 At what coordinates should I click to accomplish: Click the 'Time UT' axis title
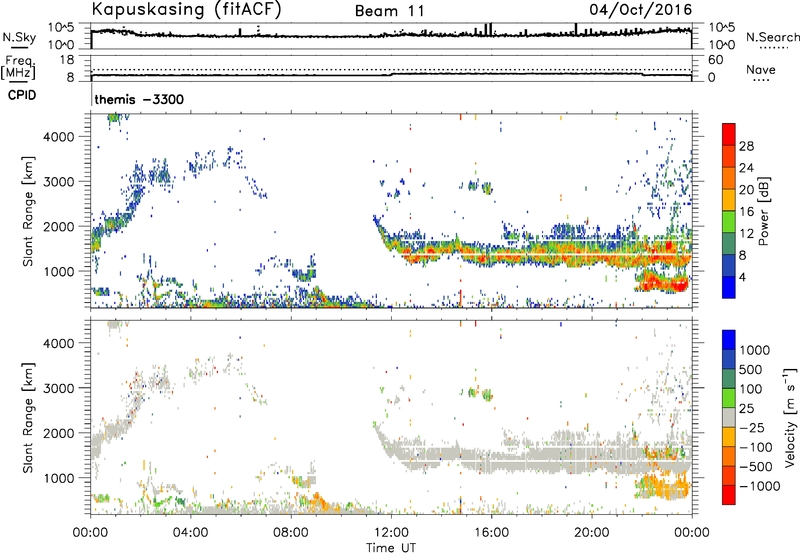[x=391, y=548]
